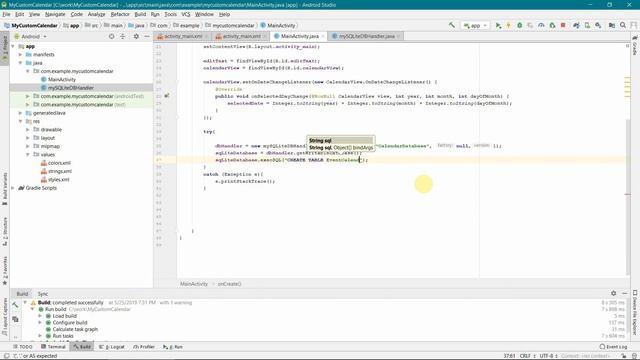Viewport: 640px width, 360px height.
Task: Open Build panel gear settings
Action: [x=613, y=293]
